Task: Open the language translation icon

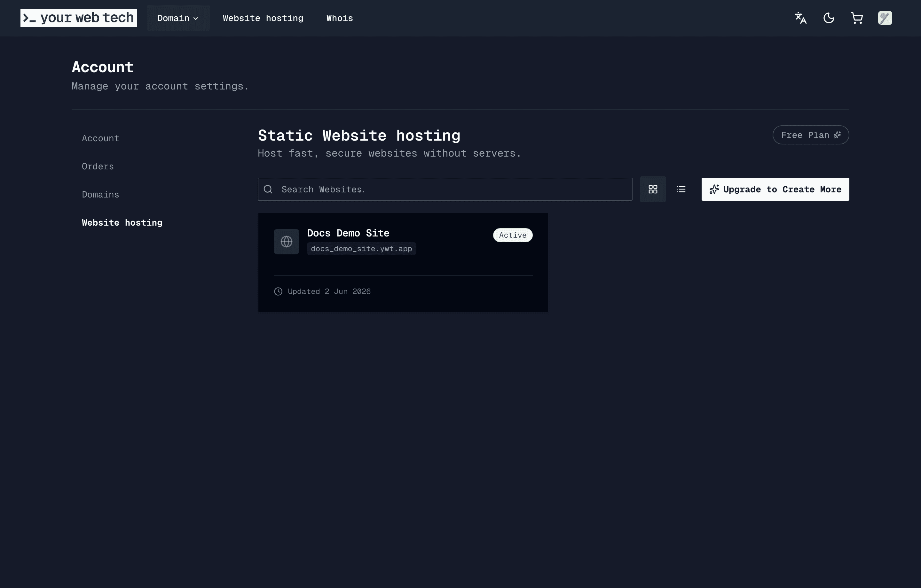Action: [800, 18]
